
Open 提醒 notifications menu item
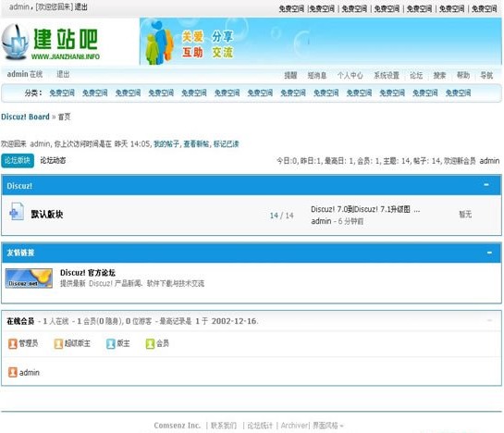tap(290, 75)
